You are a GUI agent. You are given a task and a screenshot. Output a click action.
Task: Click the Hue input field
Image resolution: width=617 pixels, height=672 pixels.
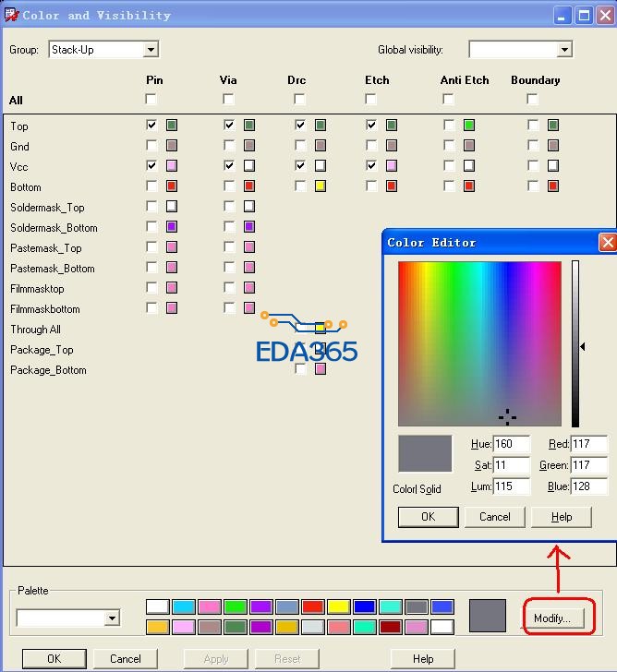[512, 444]
